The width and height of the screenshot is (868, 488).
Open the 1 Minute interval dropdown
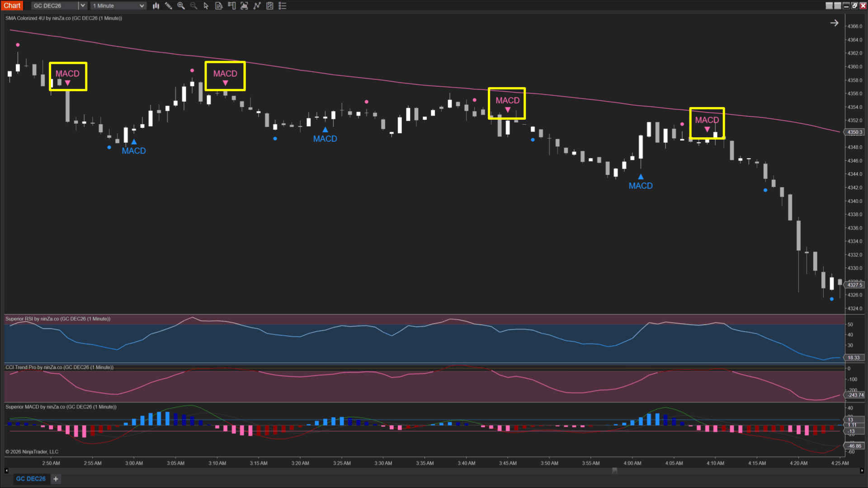[x=118, y=6]
